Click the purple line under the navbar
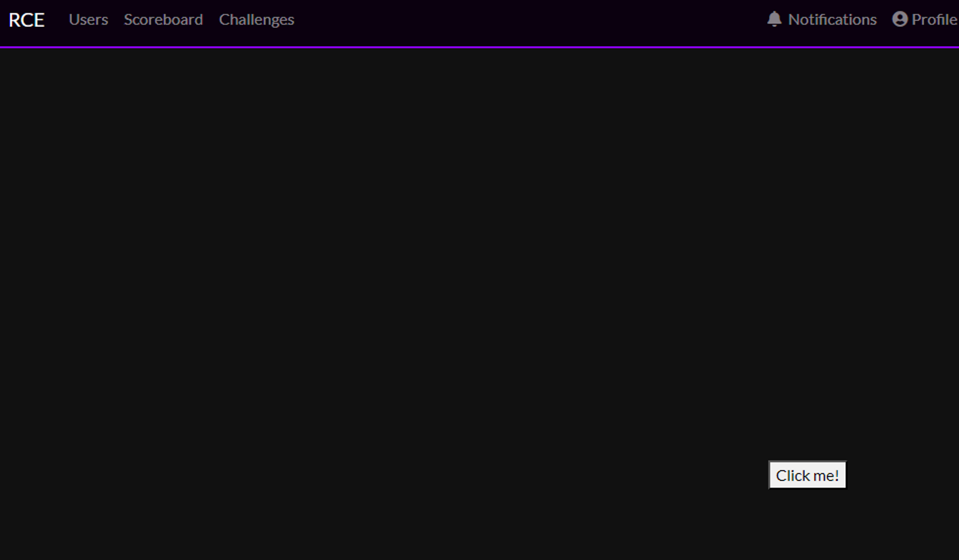The height and width of the screenshot is (560, 959). 479,47
